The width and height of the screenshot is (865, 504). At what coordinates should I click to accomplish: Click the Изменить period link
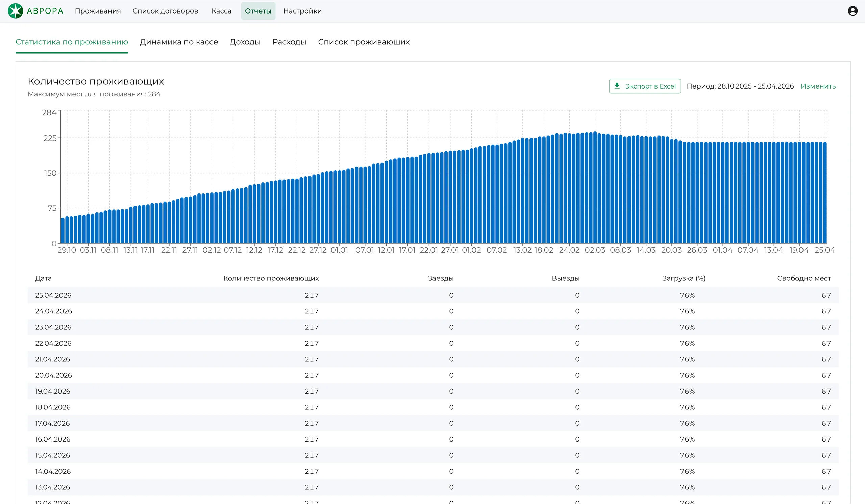point(818,86)
